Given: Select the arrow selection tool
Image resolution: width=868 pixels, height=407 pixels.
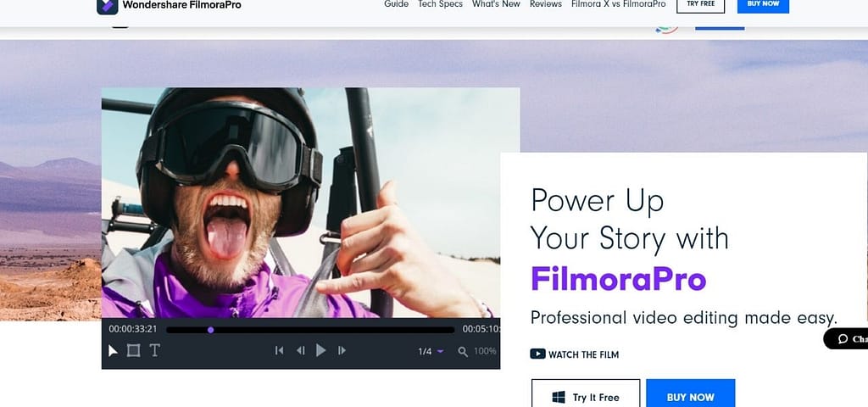Looking at the screenshot, I should tap(114, 350).
